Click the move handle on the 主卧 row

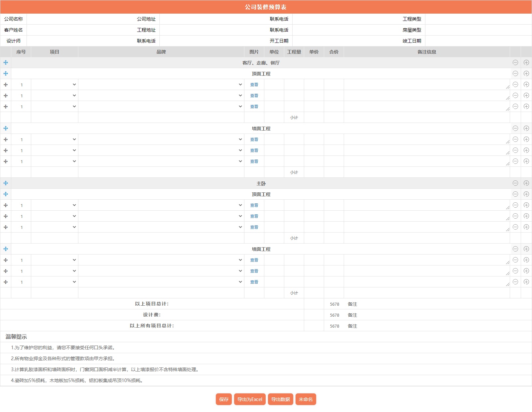pyautogui.click(x=6, y=183)
